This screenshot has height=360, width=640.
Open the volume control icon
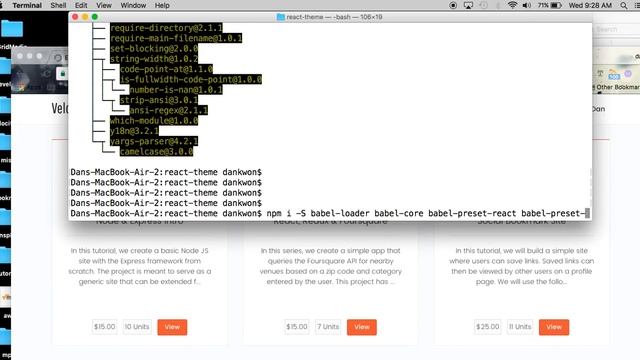[527, 5]
